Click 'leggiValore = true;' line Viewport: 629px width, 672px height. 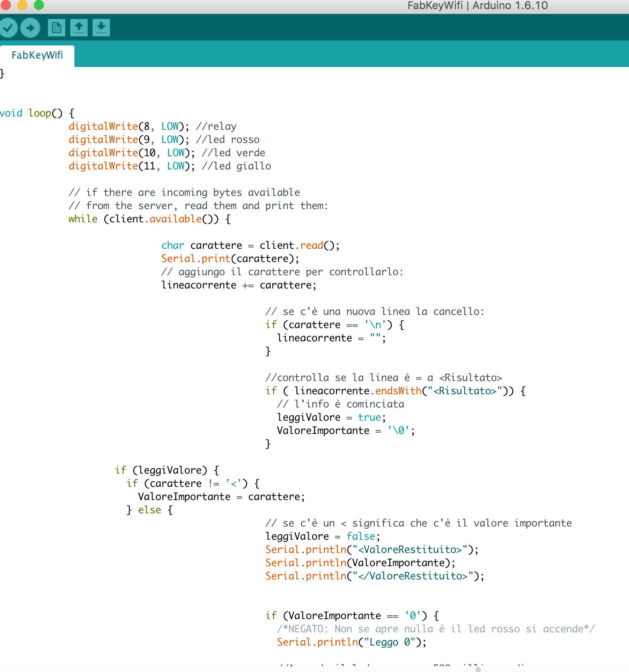(x=331, y=417)
